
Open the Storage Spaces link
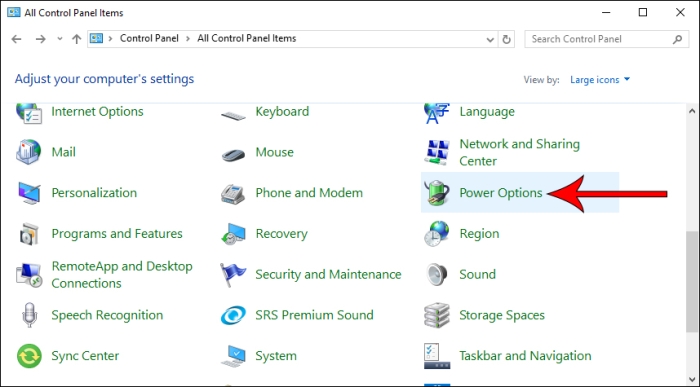[502, 315]
